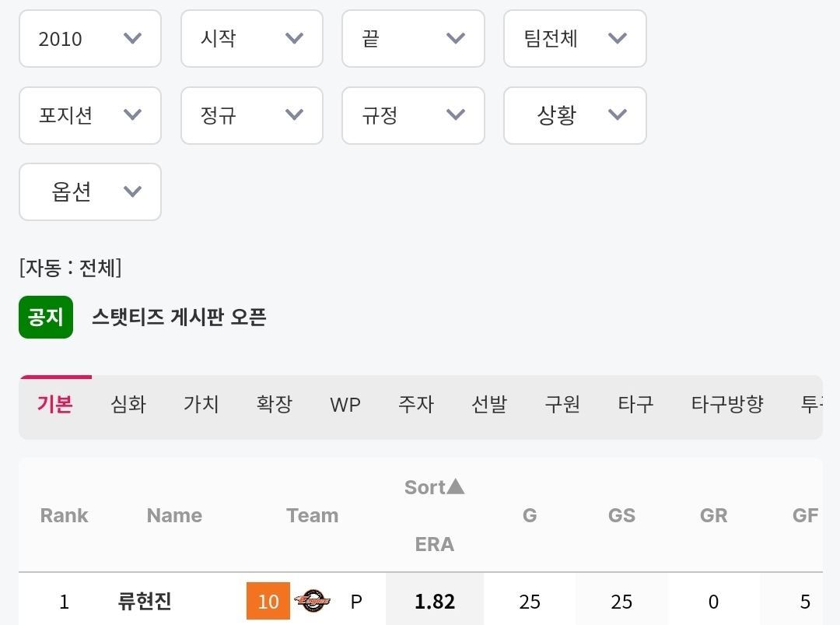Open the 규정 dropdown

(x=413, y=116)
